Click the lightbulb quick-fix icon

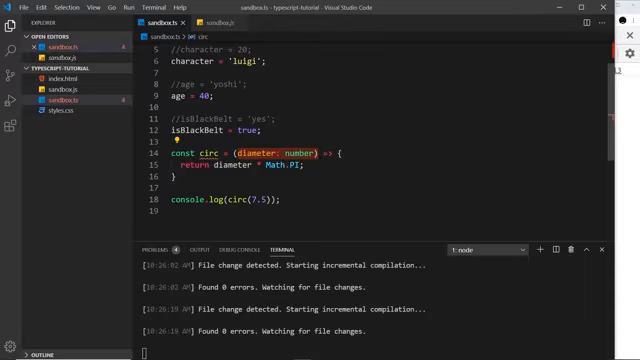coord(177,140)
